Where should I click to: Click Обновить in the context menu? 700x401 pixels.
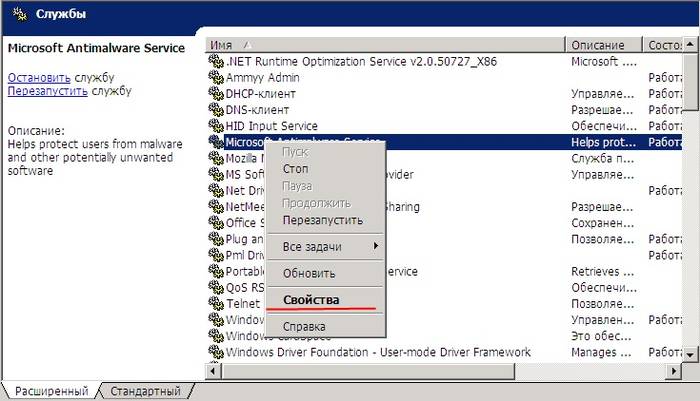coord(309,273)
